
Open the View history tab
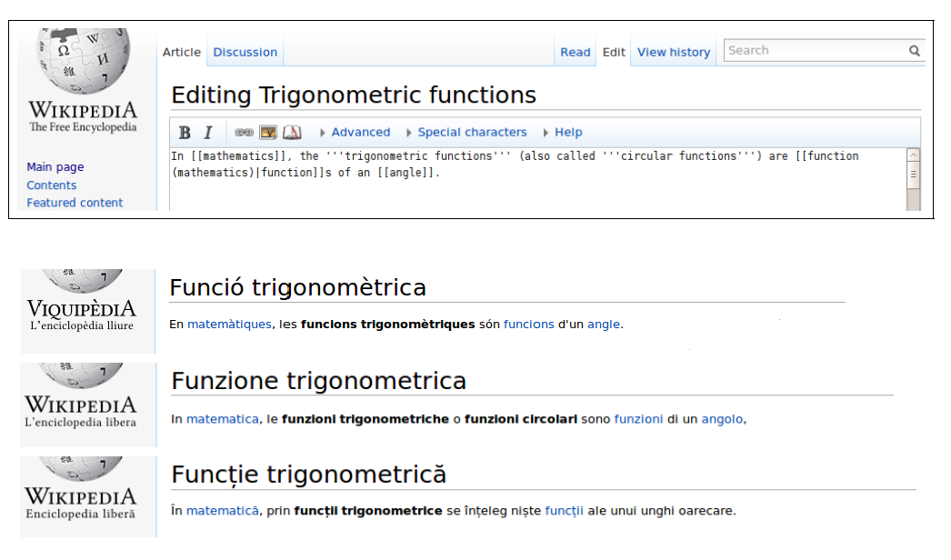(x=674, y=53)
